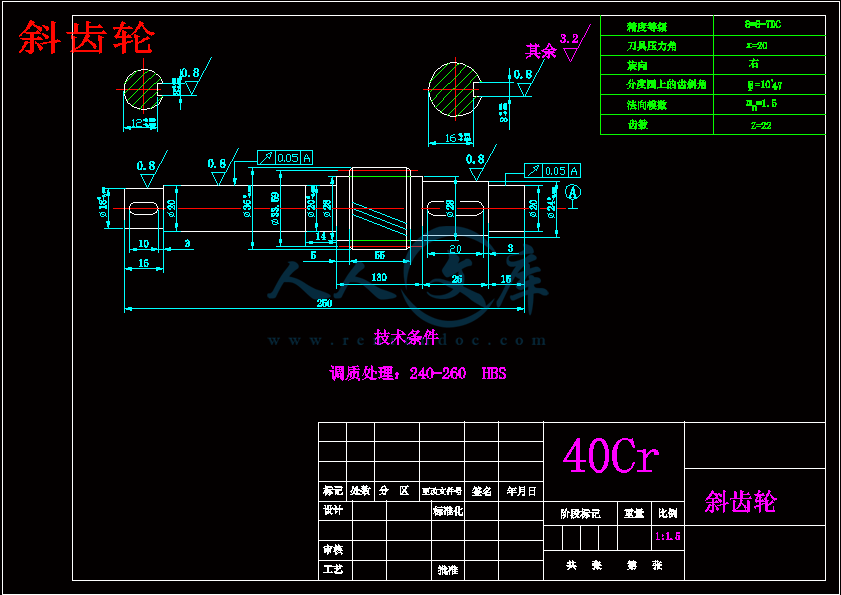The width and height of the screenshot is (841, 595).
Task: Select the 标准化 title block cell
Action: click(x=448, y=511)
